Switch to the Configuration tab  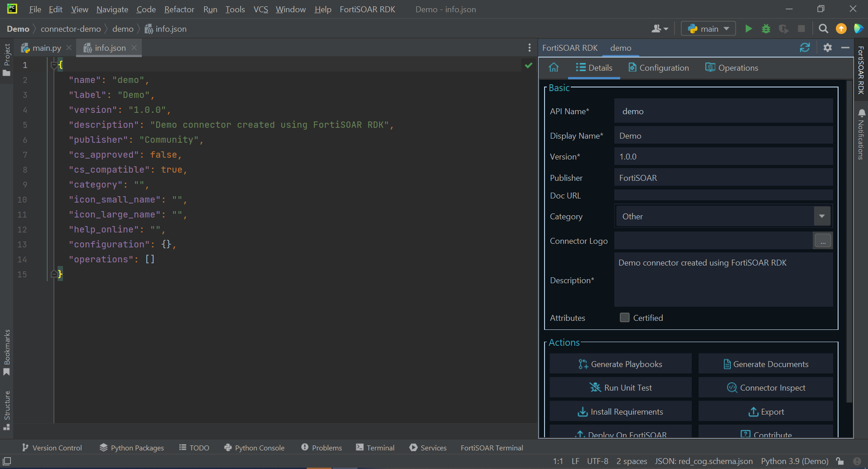[658, 68]
